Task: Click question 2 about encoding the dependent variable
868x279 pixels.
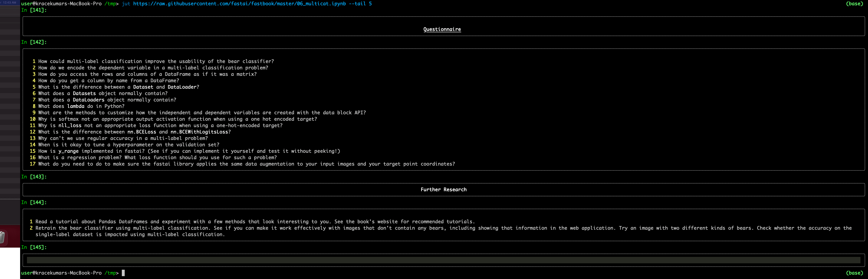Action: (153, 68)
